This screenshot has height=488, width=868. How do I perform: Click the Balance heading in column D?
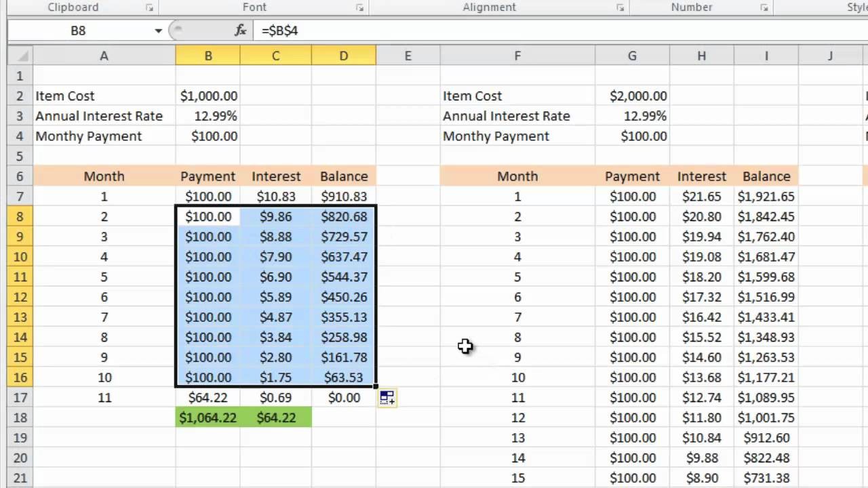point(344,176)
